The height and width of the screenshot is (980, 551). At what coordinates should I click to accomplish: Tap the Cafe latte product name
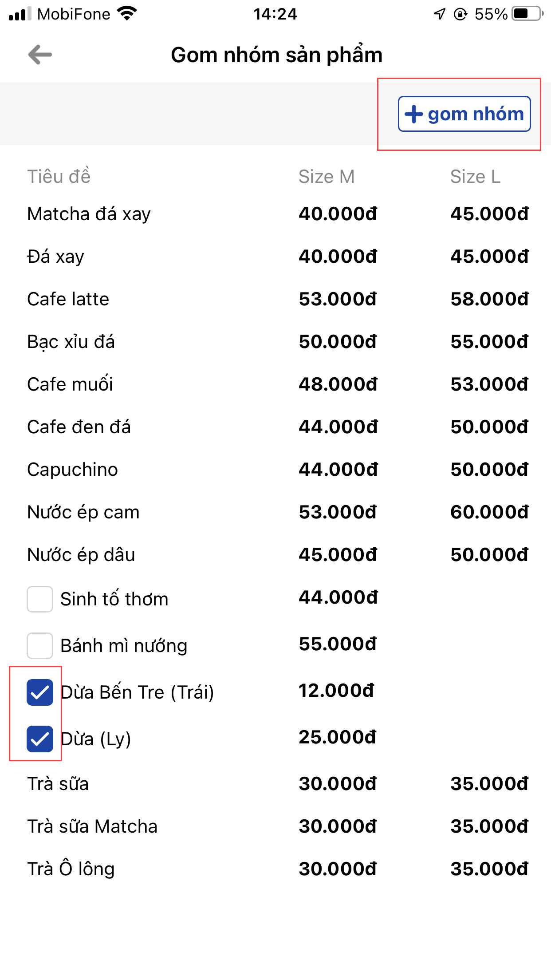coord(68,299)
